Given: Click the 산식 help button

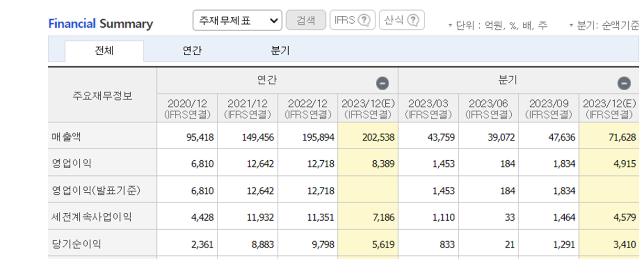Looking at the screenshot, I should [x=402, y=20].
